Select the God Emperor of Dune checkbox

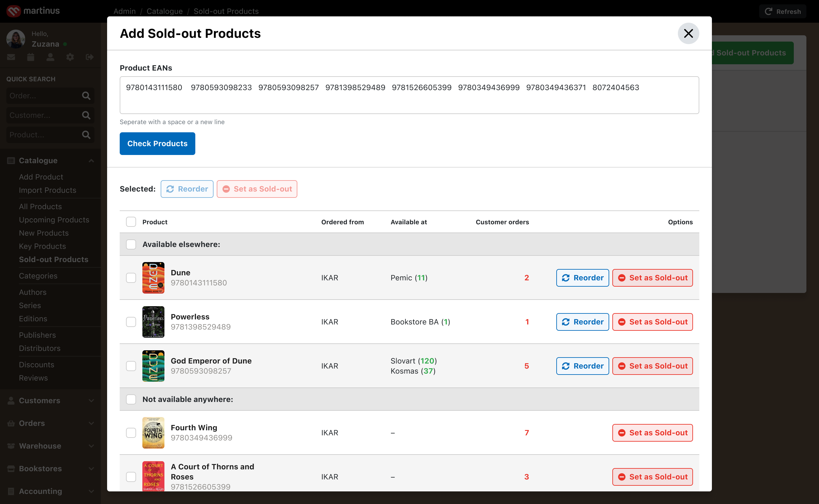click(131, 366)
